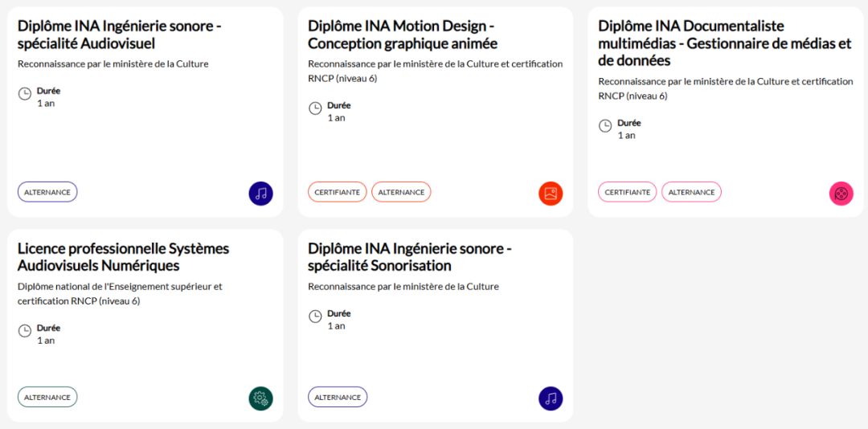Click clock icon on Motion Design card
The width and height of the screenshot is (868, 429).
pos(315,108)
